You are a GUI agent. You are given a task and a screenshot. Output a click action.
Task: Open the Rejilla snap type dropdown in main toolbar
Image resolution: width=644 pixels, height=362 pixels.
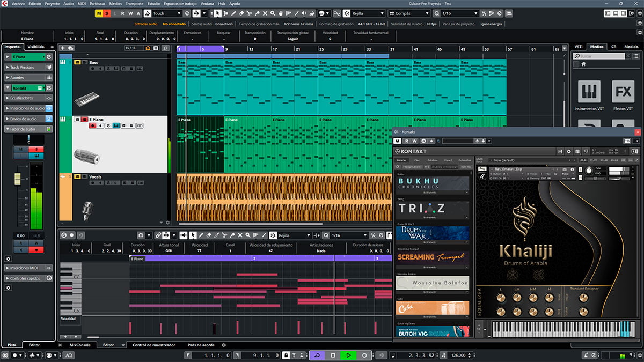click(368, 13)
